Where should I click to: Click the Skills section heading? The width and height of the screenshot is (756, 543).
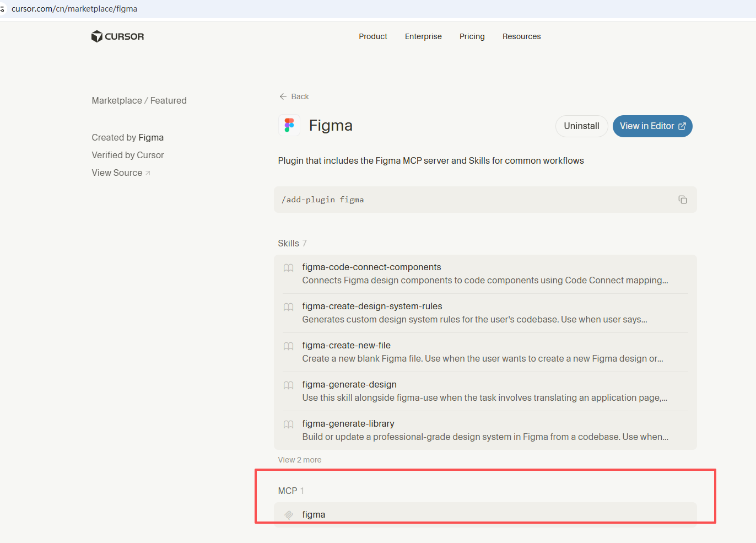click(x=288, y=243)
